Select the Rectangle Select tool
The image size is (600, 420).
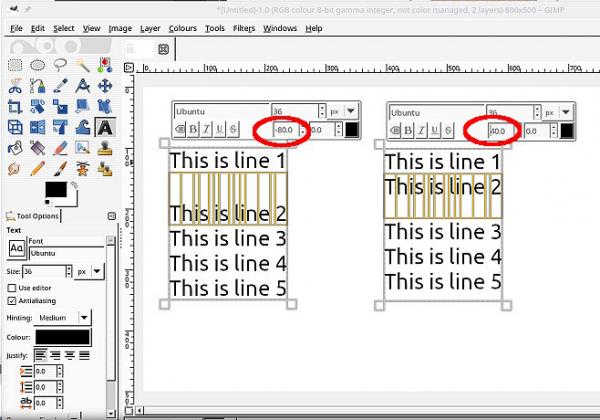15,65
